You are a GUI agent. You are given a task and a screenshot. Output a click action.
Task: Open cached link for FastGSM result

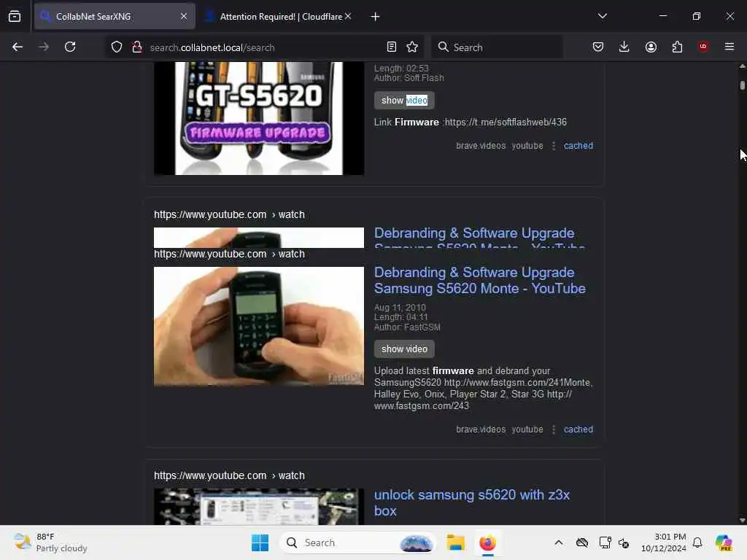[x=578, y=429]
